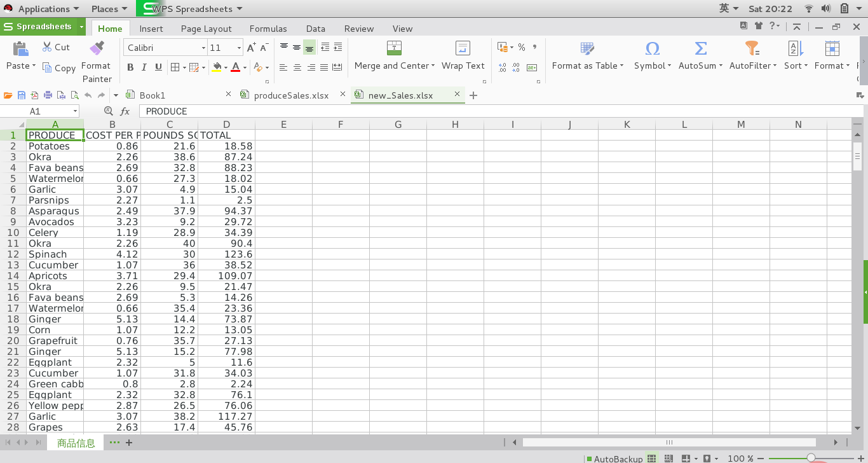Add a new sheet next to 商品信息
868x463 pixels.
(x=129, y=443)
